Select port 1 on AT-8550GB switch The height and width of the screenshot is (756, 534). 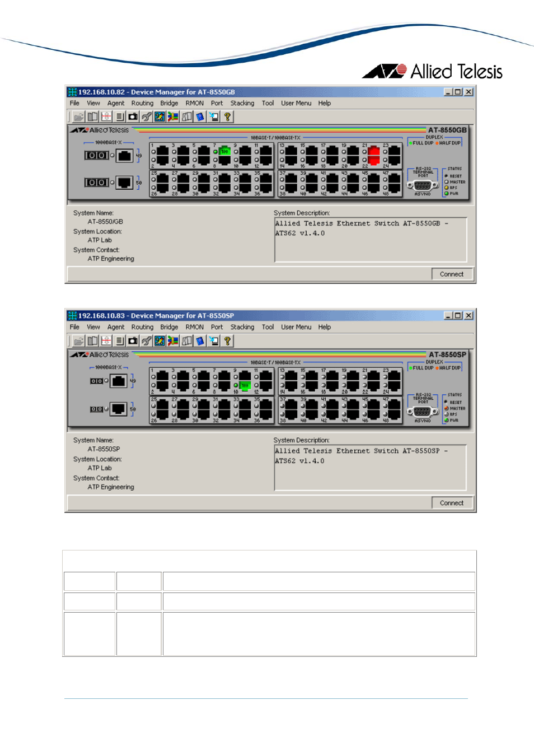[x=162, y=151]
